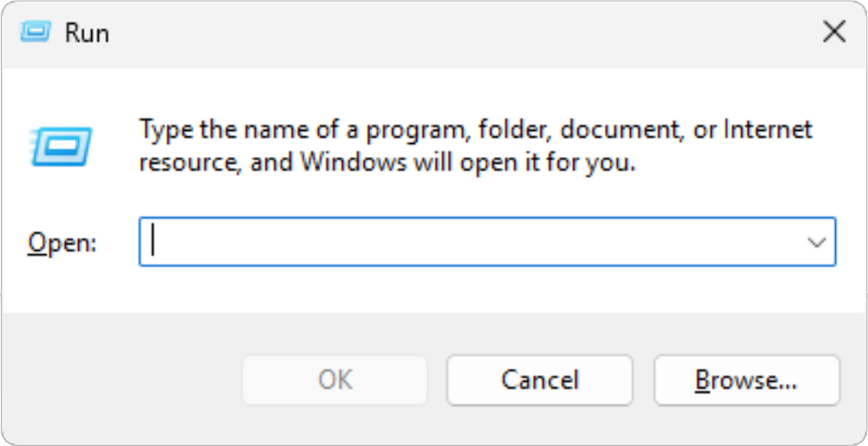Expand the Open combo box chevron
868x446 pixels.
click(x=817, y=242)
